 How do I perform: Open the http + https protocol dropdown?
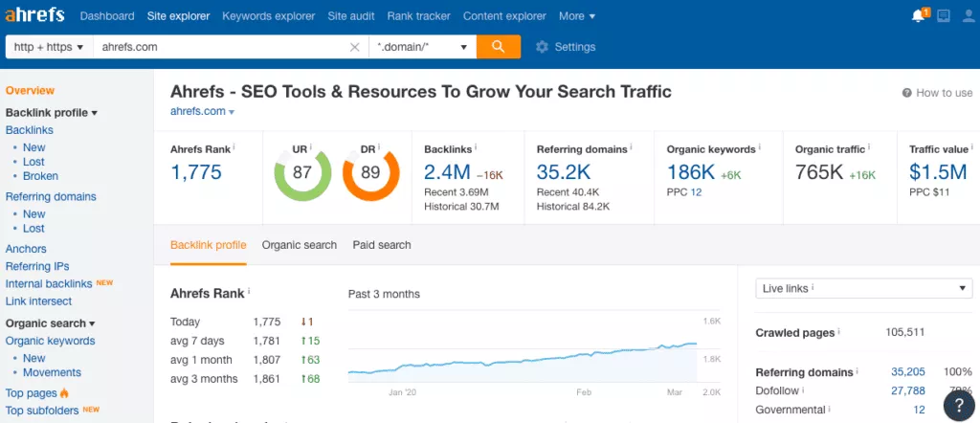point(49,47)
